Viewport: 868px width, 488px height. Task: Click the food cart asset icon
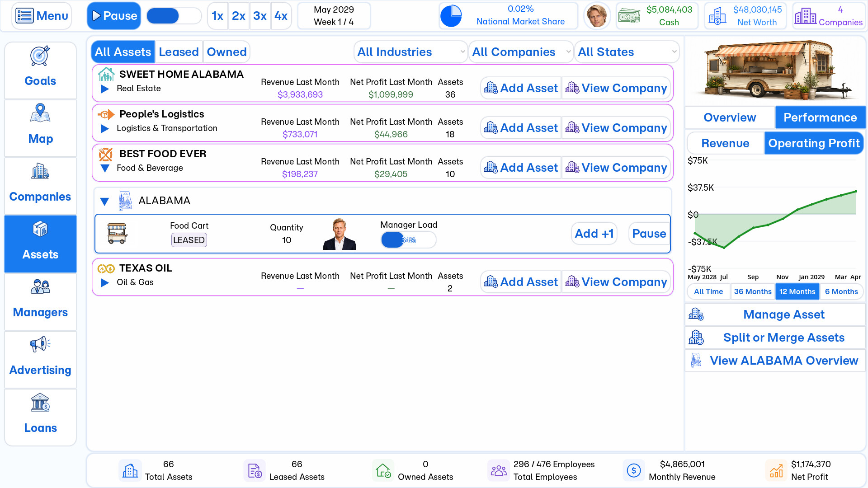117,234
